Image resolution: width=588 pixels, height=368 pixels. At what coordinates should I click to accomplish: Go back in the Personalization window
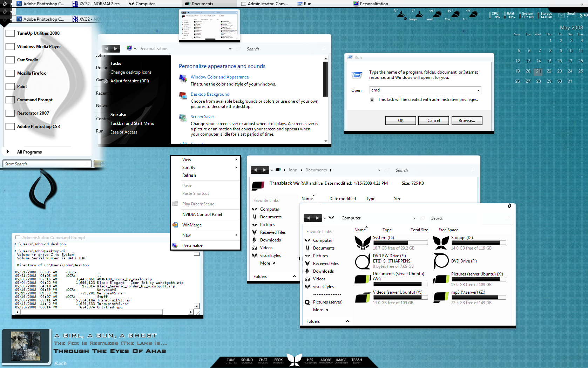[107, 49]
